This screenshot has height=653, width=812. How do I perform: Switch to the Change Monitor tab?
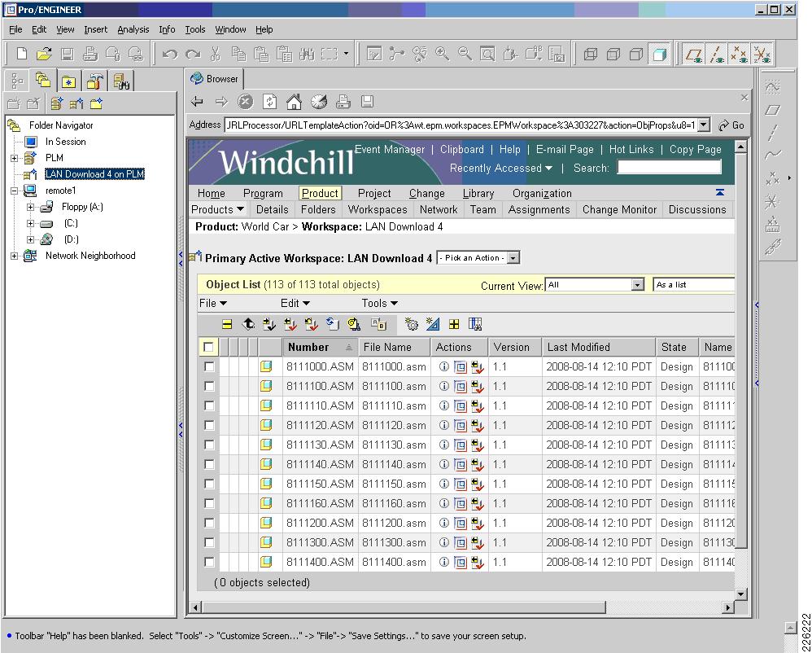point(619,210)
